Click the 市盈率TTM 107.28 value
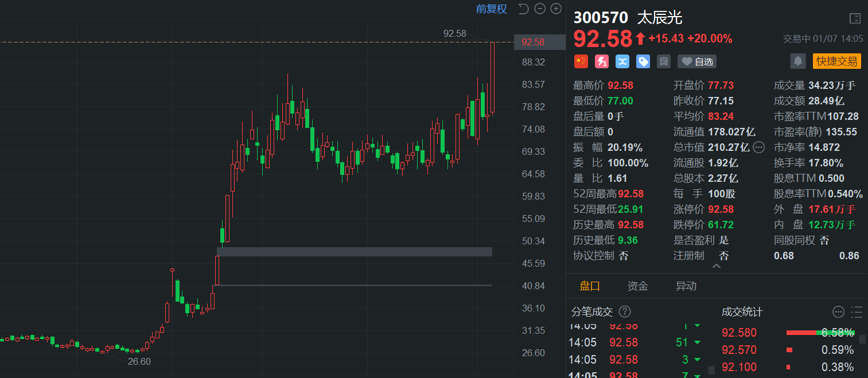This screenshot has width=868, height=378. [x=844, y=116]
